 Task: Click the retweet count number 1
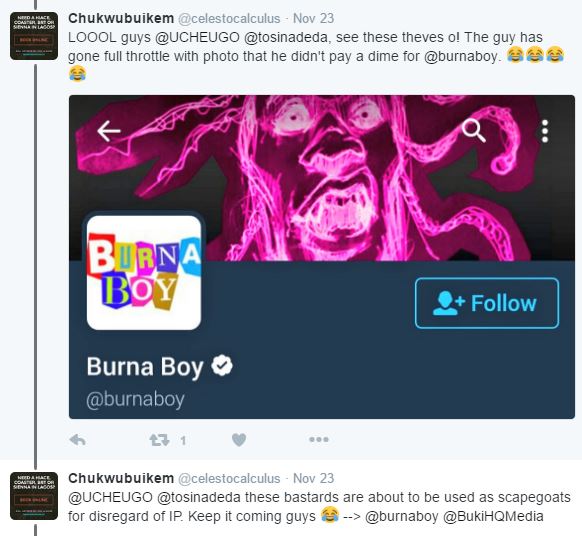(183, 441)
